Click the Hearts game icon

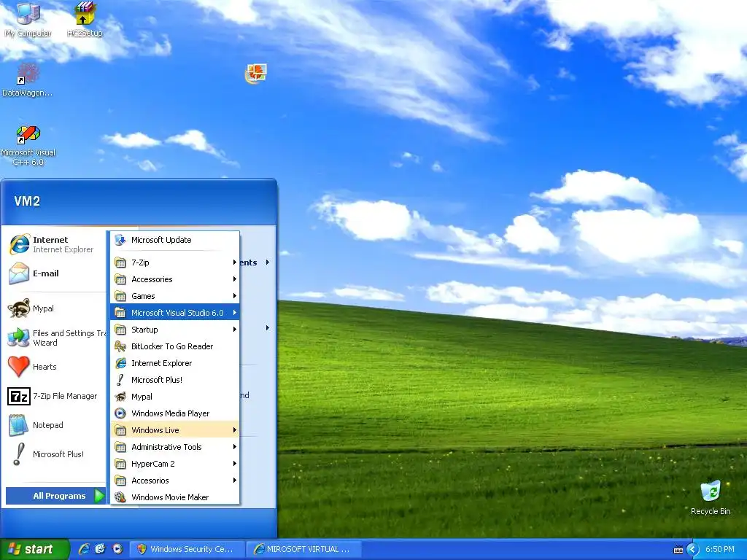[19, 367]
